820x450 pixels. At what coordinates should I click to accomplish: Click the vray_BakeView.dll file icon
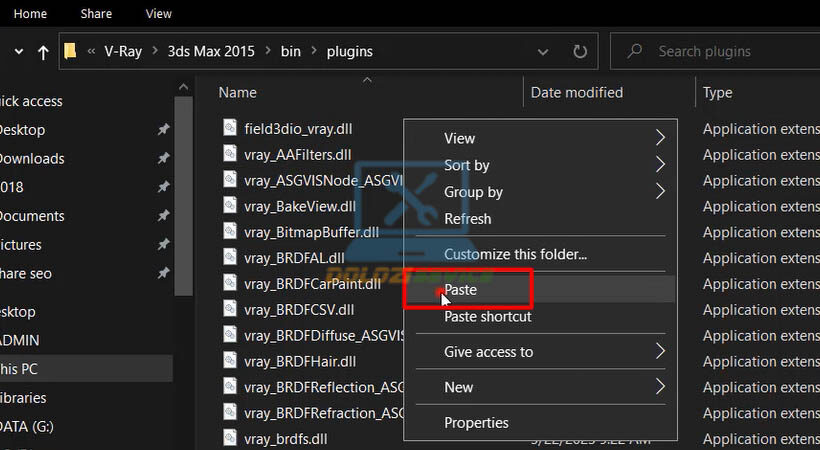[x=230, y=205]
